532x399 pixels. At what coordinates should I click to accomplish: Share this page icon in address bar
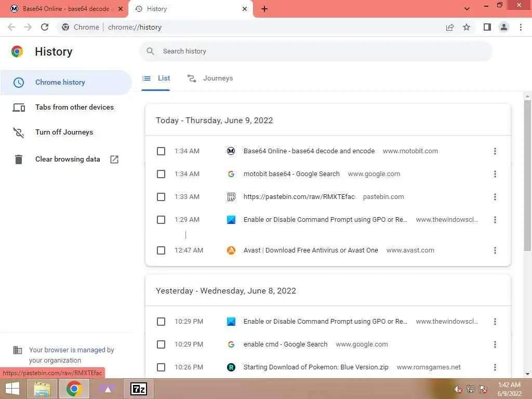point(450,27)
